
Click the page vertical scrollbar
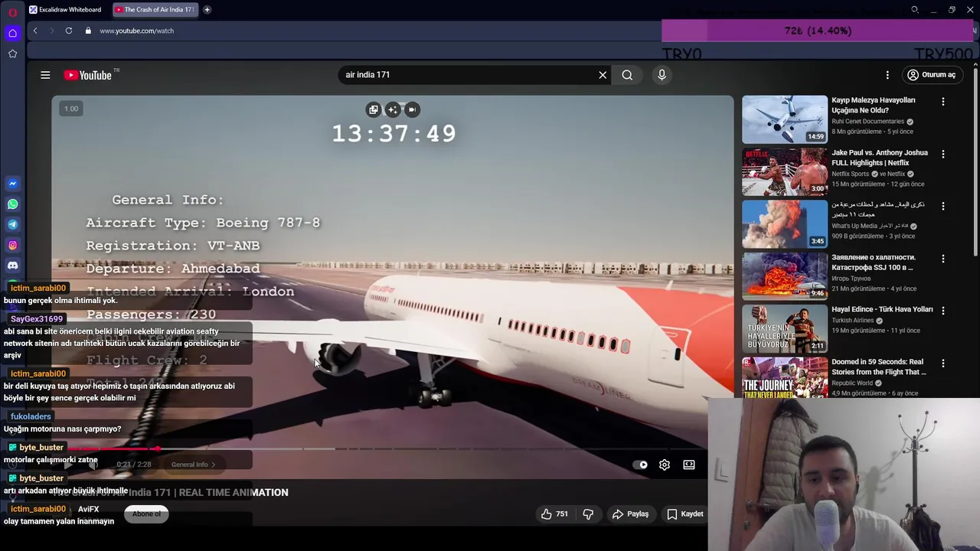[x=975, y=161]
